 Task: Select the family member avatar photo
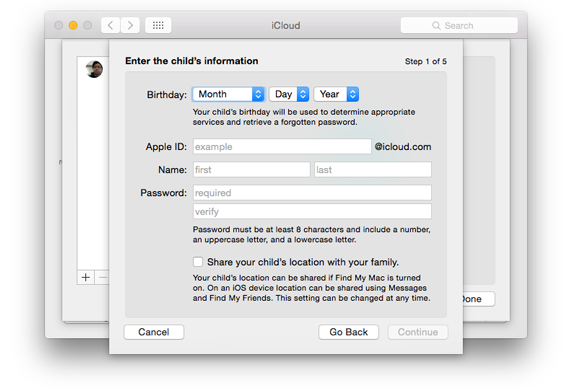(94, 69)
